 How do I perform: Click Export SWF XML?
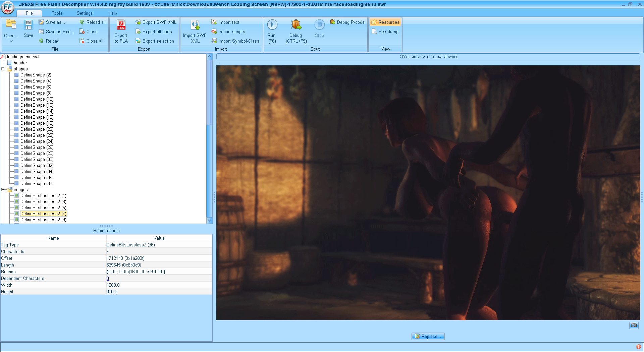(156, 22)
